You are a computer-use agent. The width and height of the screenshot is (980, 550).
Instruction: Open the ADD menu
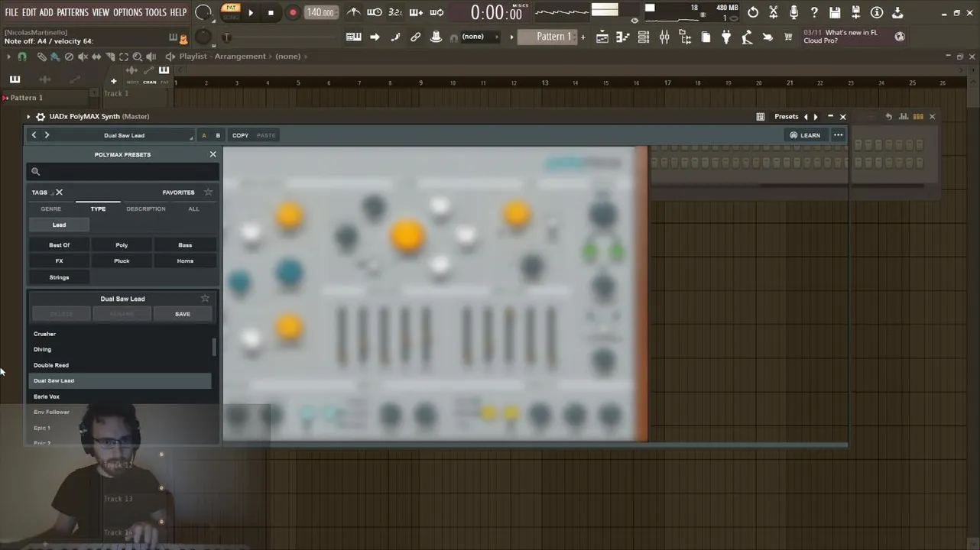pyautogui.click(x=47, y=12)
